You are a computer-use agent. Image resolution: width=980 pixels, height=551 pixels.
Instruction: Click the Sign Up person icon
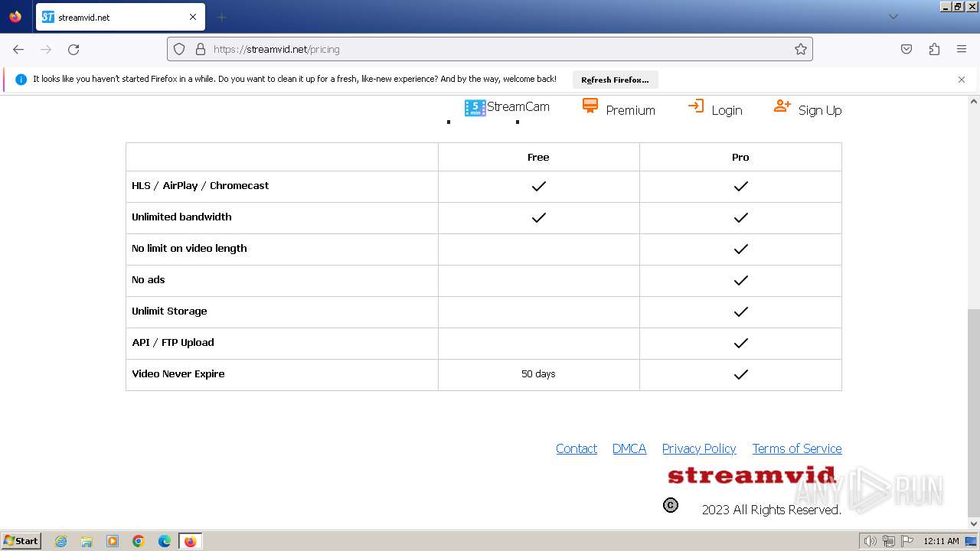[782, 106]
